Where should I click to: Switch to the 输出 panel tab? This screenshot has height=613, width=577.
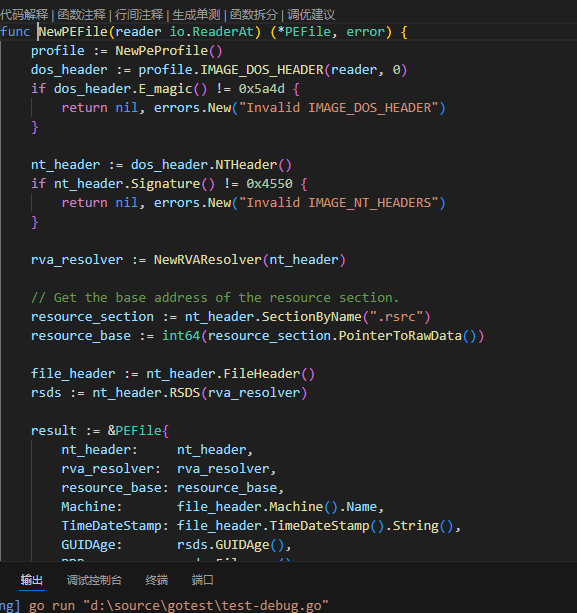tap(32, 580)
